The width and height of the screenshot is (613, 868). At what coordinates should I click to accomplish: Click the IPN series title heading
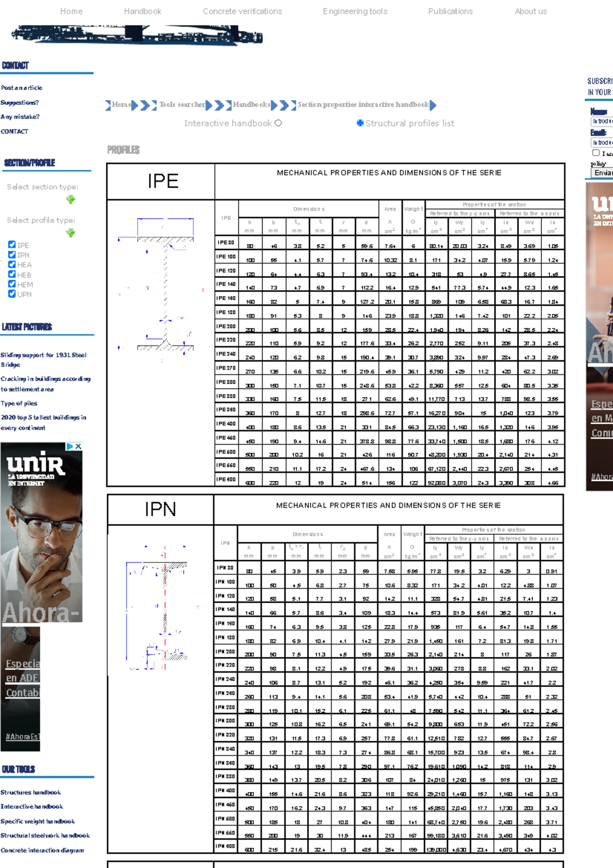coord(160,509)
